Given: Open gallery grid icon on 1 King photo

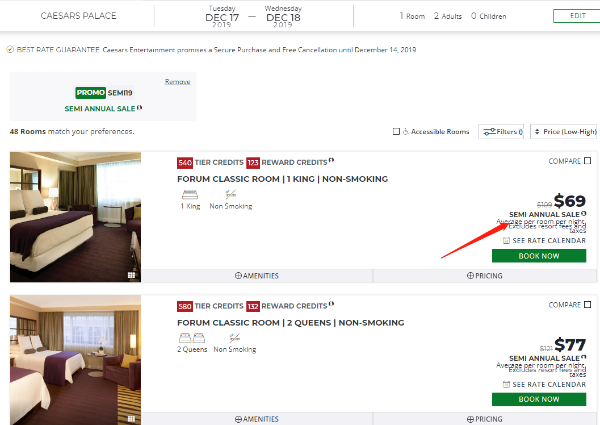Looking at the screenshot, I should tap(131, 275).
